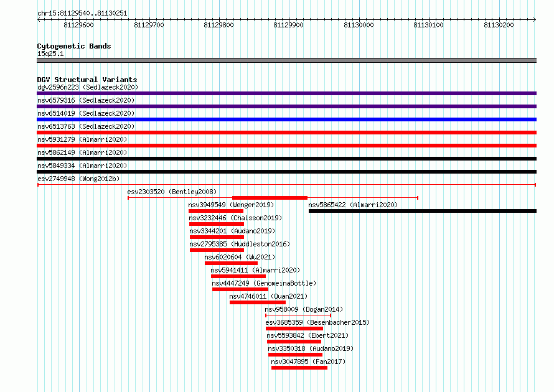Click the thin red line of nsv958009
Image resolution: width=554 pixels, height=392 pixels.
[298, 315]
